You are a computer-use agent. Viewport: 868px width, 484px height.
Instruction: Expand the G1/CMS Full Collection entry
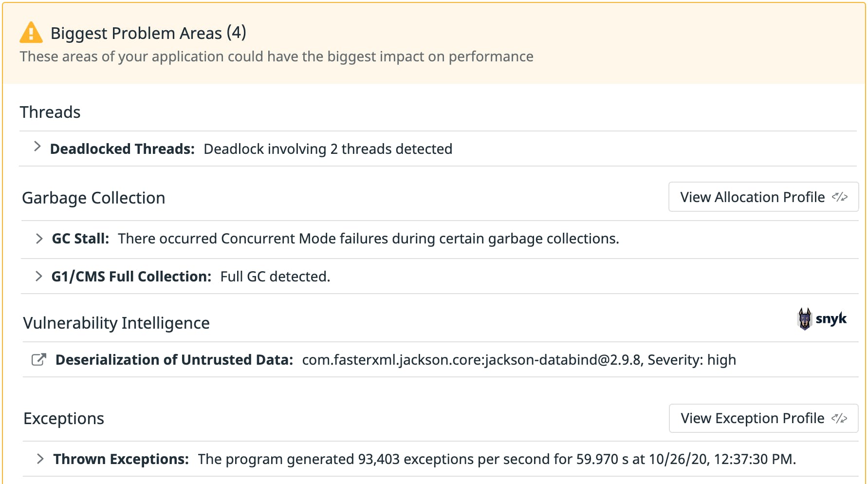point(38,276)
